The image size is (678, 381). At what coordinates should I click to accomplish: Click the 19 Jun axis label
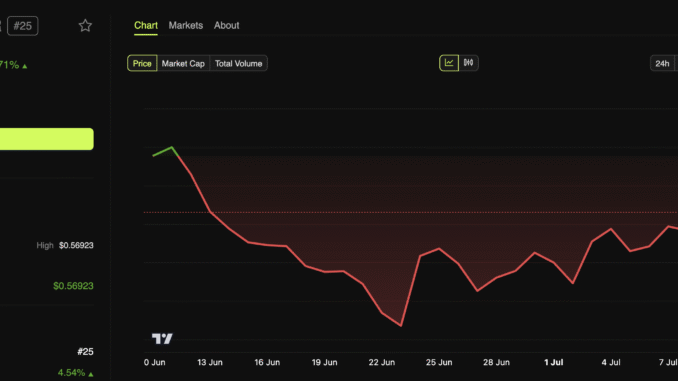click(324, 362)
